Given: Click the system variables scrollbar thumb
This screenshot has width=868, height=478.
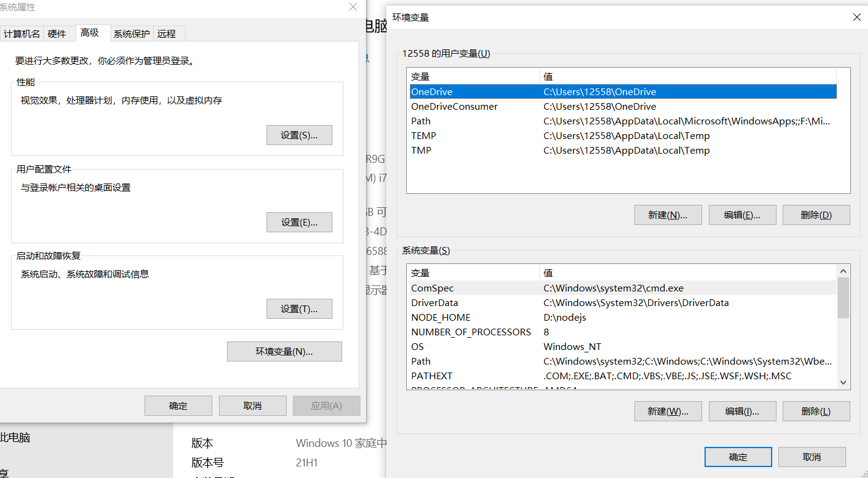Looking at the screenshot, I should [x=843, y=298].
